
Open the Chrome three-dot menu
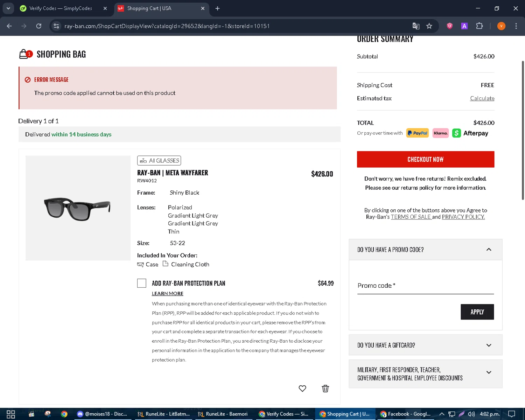pos(516,26)
